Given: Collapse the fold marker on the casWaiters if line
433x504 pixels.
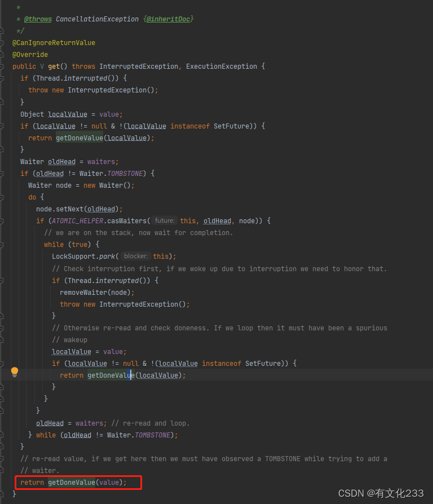Looking at the screenshot, I should tap(2, 221).
